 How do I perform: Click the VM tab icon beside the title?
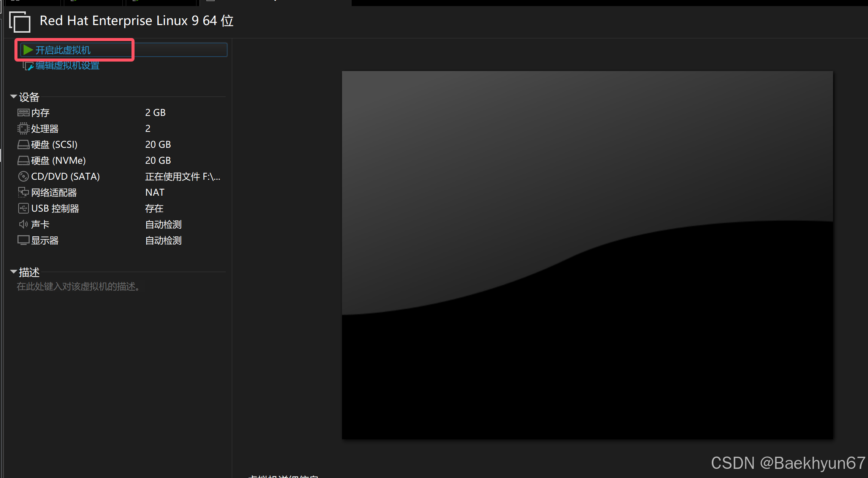coord(20,22)
